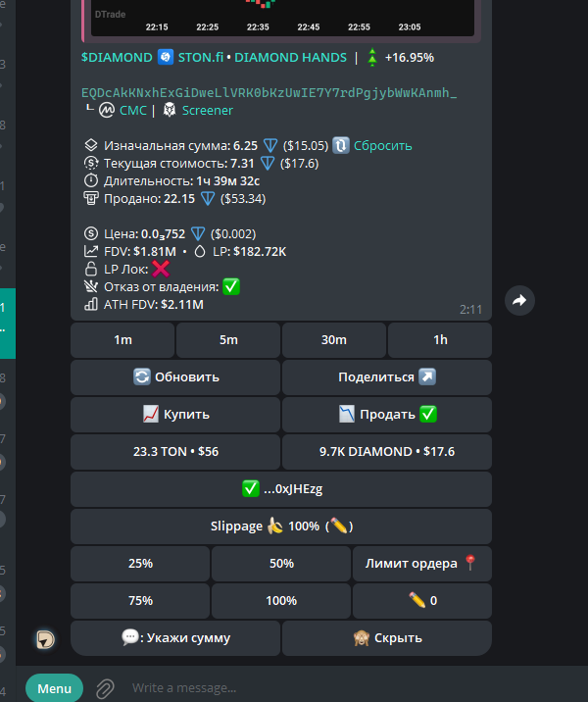Click the paperclip attachment icon
The height and width of the screenshot is (702, 588).
click(105, 688)
